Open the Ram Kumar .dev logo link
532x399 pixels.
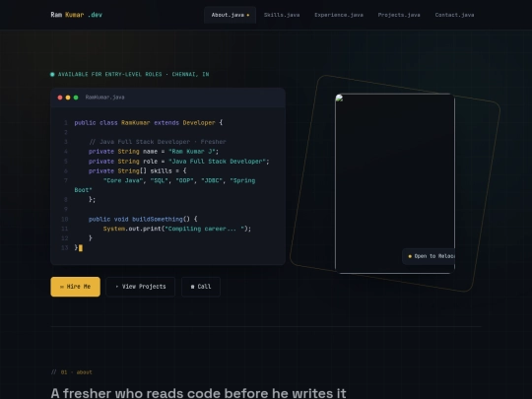click(76, 15)
